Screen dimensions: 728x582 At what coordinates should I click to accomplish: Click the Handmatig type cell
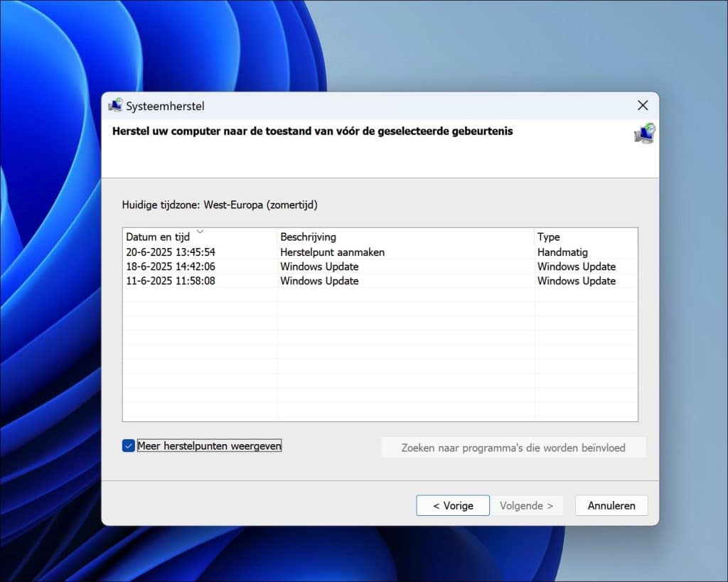pos(562,252)
